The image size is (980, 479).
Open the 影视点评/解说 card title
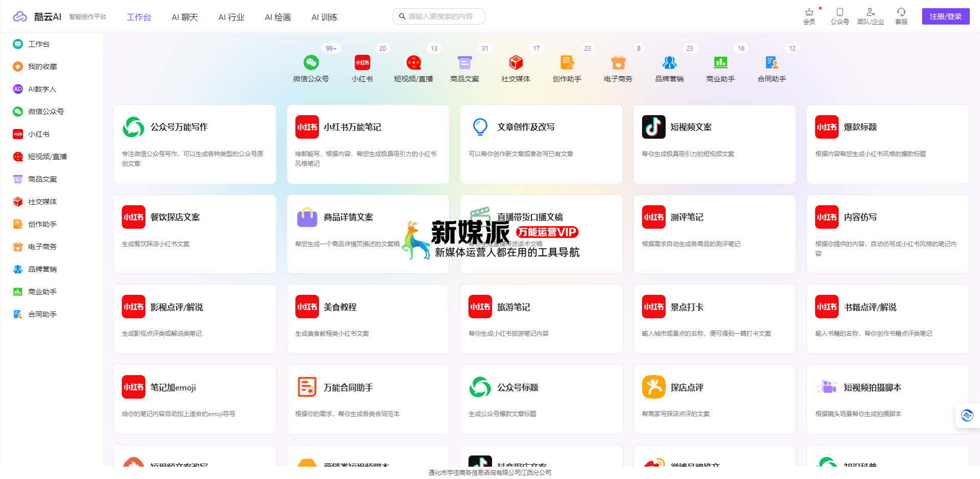[x=177, y=307]
